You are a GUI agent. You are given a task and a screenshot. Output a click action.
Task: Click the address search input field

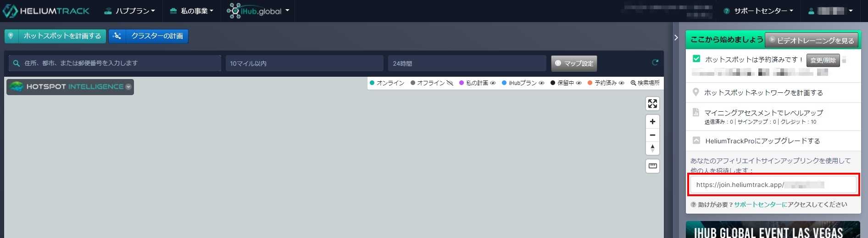(115, 63)
